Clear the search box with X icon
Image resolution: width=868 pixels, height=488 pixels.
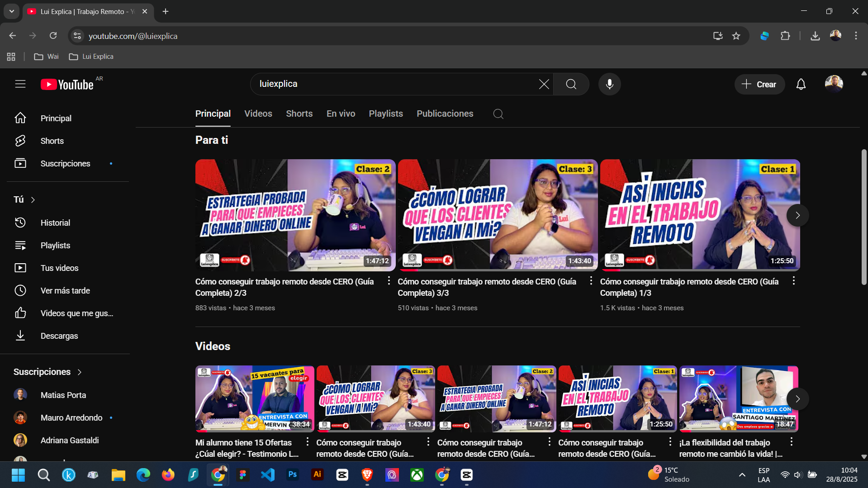pyautogui.click(x=544, y=84)
